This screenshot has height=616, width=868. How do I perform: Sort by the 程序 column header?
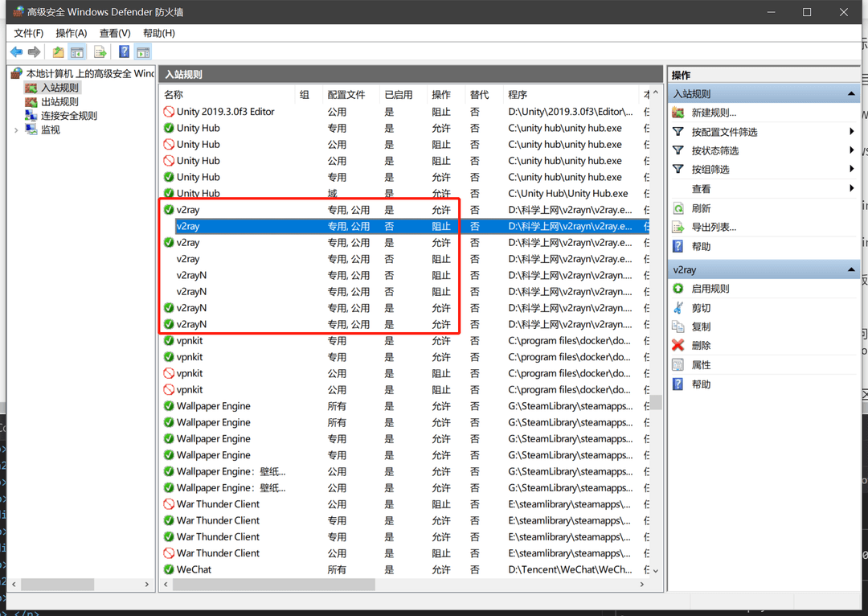click(x=571, y=95)
